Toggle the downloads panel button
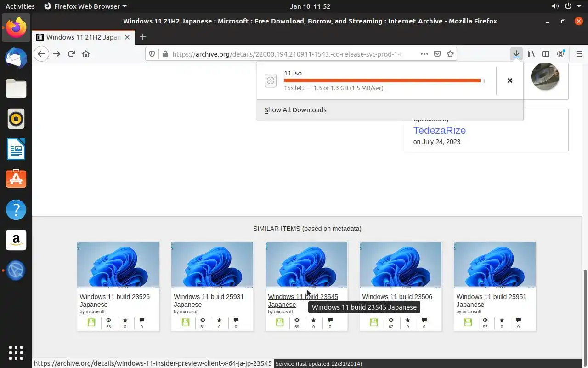588x368 pixels. tap(516, 54)
